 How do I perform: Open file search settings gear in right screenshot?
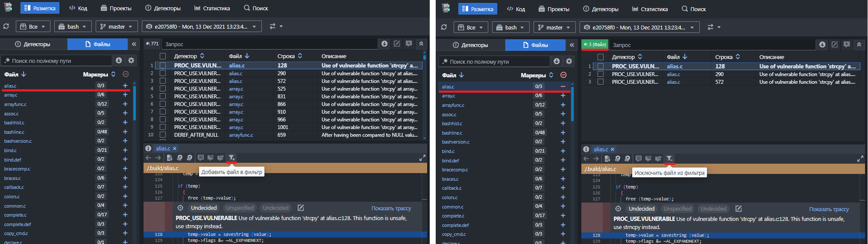[x=569, y=62]
